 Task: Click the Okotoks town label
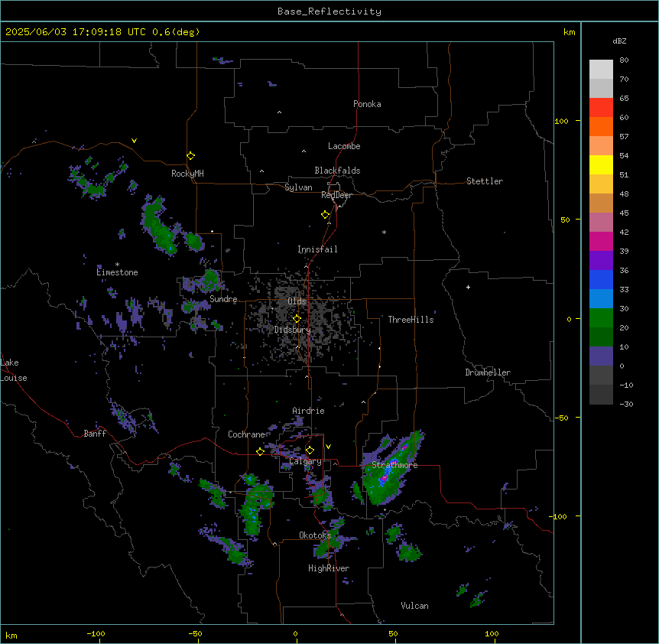(x=315, y=535)
